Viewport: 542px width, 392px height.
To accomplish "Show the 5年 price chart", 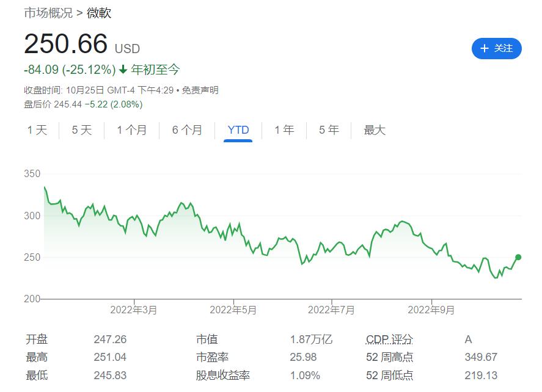I will pyautogui.click(x=328, y=130).
